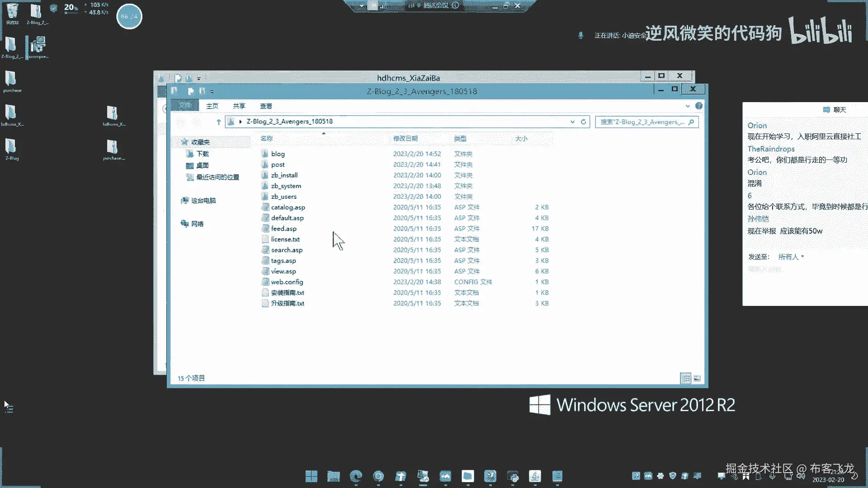Viewport: 868px width, 488px height.
Task: Expand the ribbon with chevron arrow
Action: pos(688,106)
